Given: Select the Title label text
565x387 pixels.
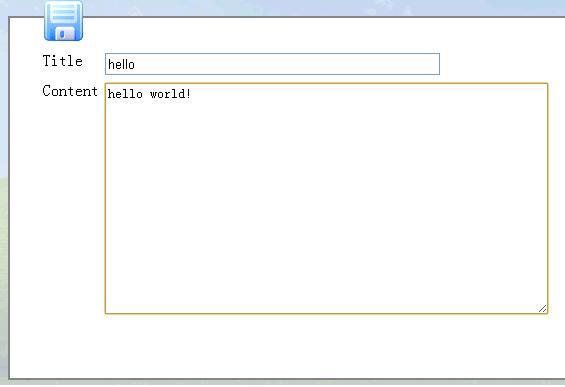Looking at the screenshot, I should tap(63, 61).
